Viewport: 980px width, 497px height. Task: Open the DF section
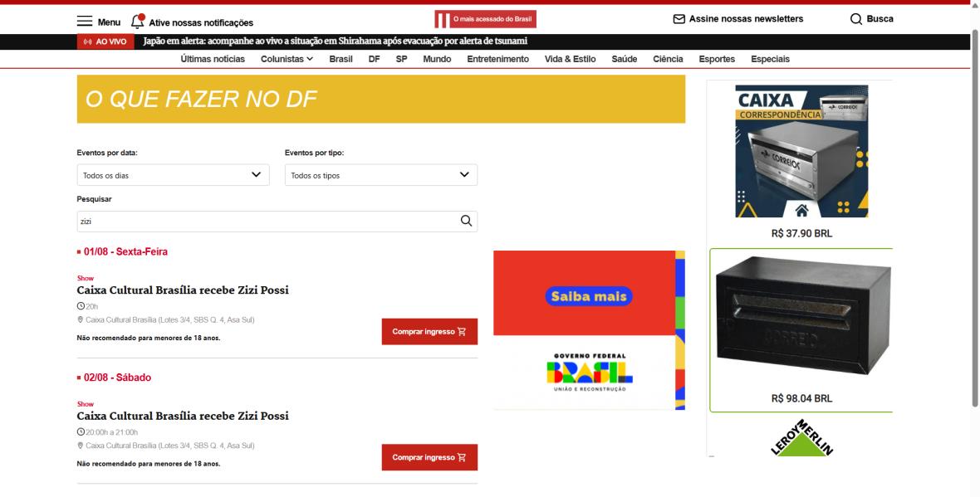click(x=375, y=59)
